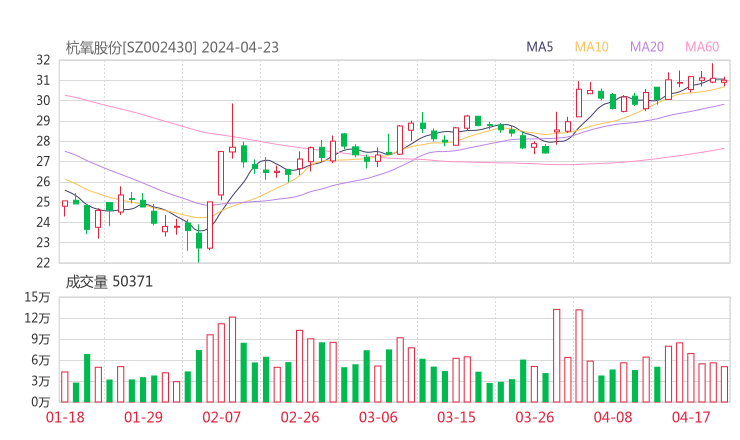Click the tallest volume bar near 03-26

coord(556,355)
